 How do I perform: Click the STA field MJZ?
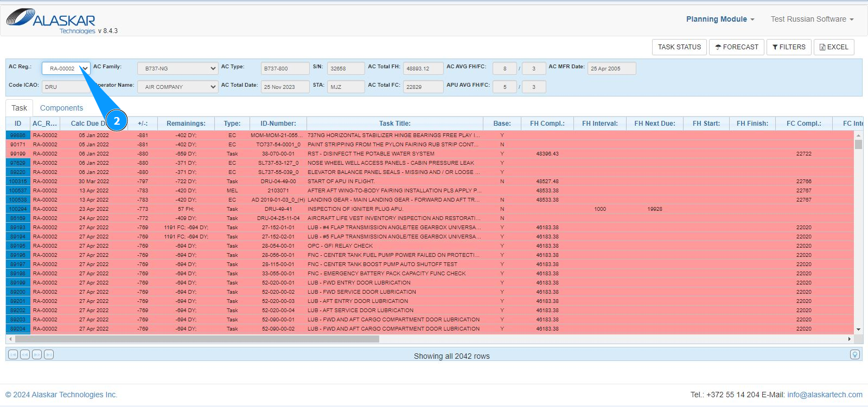click(346, 87)
